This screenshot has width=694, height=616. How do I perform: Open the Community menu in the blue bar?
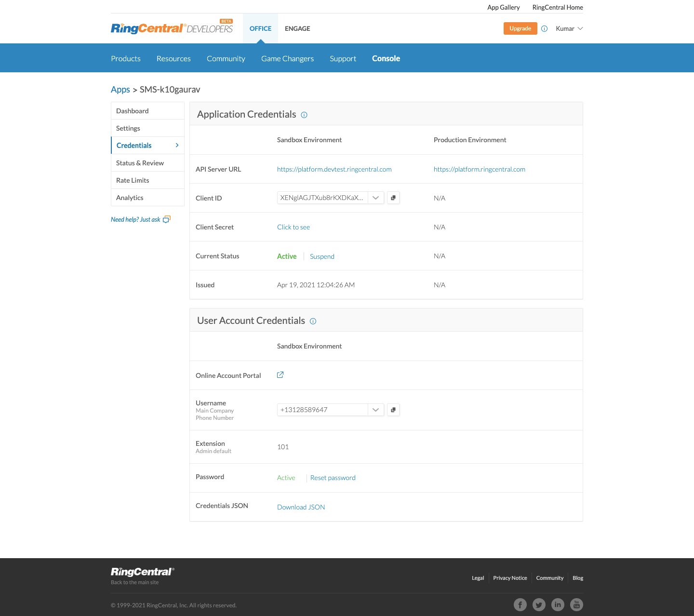click(226, 58)
